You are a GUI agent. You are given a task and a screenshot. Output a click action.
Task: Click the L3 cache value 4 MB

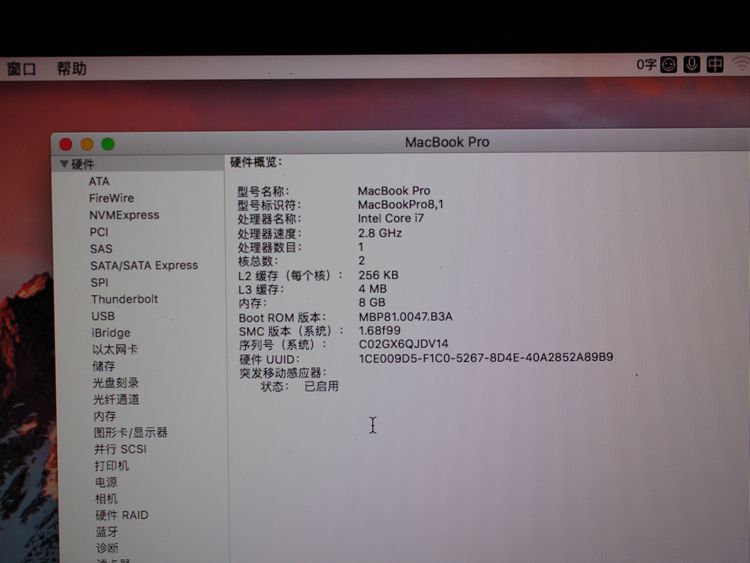tap(373, 289)
